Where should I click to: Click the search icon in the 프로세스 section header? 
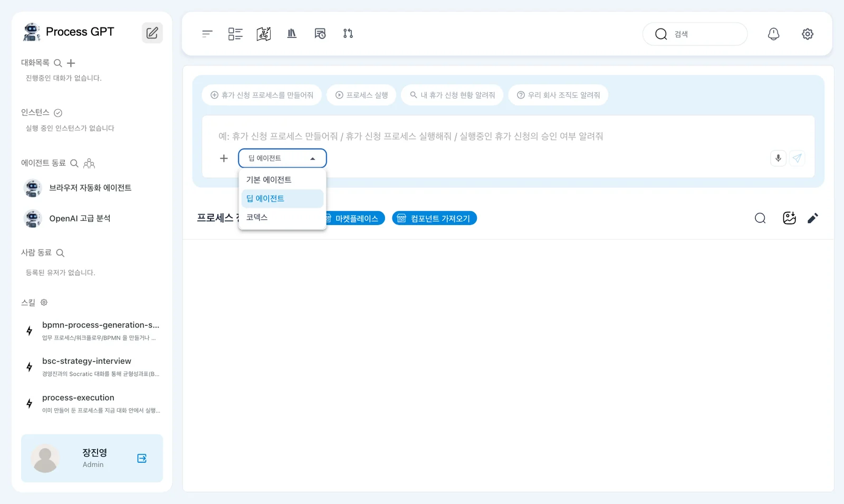tap(760, 218)
